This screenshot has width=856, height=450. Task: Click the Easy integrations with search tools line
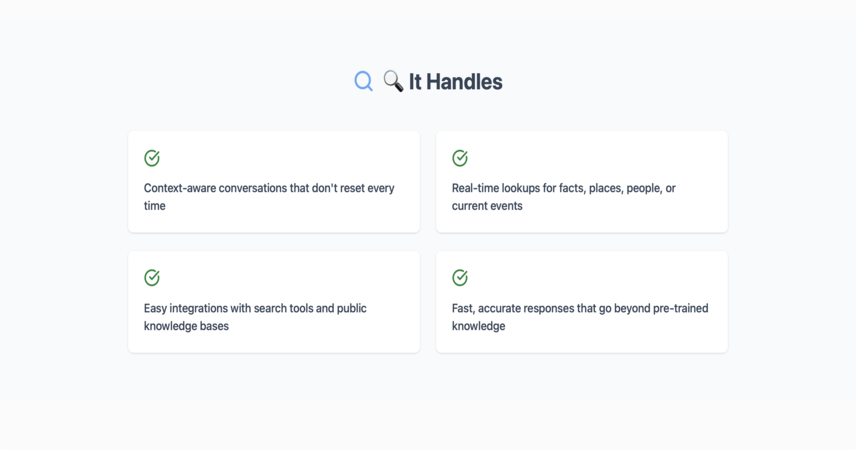pyautogui.click(x=255, y=308)
